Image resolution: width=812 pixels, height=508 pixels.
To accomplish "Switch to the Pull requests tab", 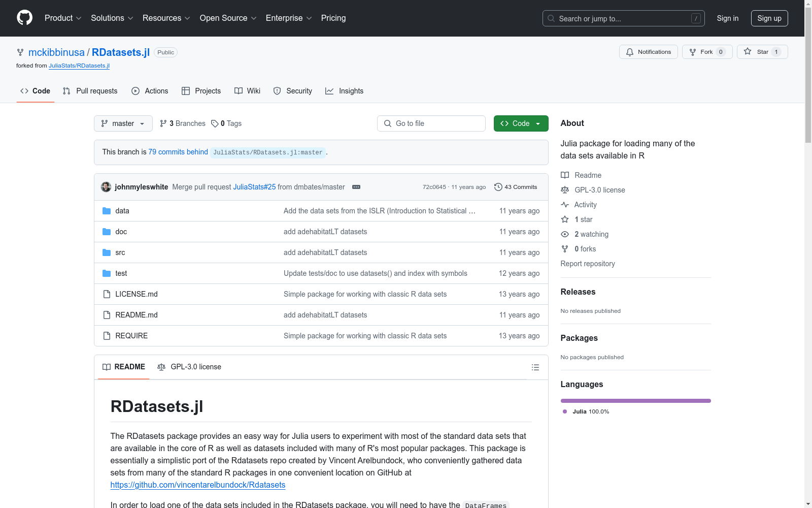I will 90,91.
